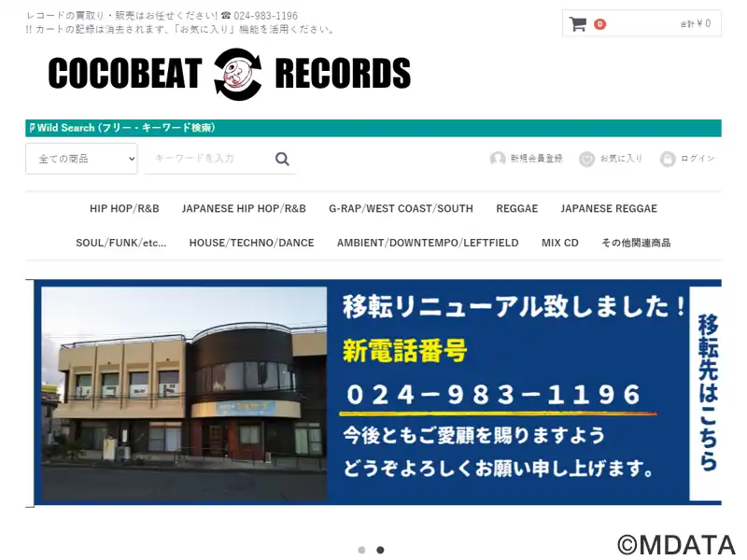The image size is (747, 560).
Task: Click the 移転先はこちら vertical banner link
Action: point(708,392)
